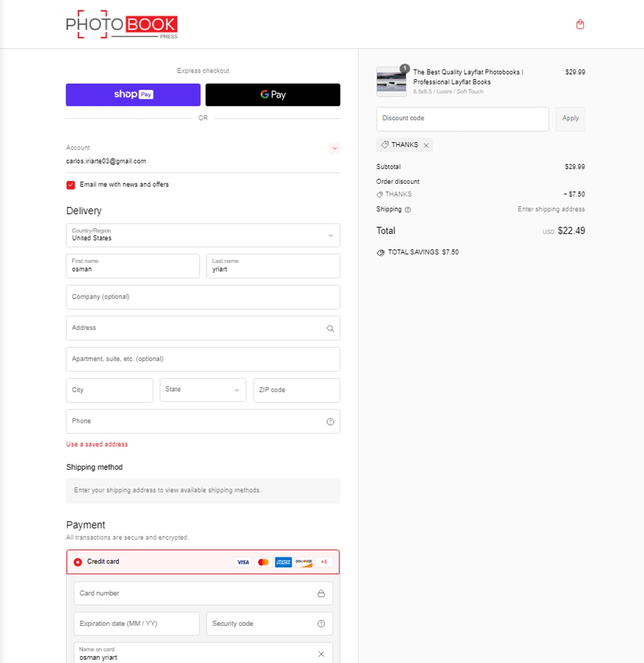This screenshot has height=663, width=644.
Task: Focus the Last name field
Action: pos(273,266)
